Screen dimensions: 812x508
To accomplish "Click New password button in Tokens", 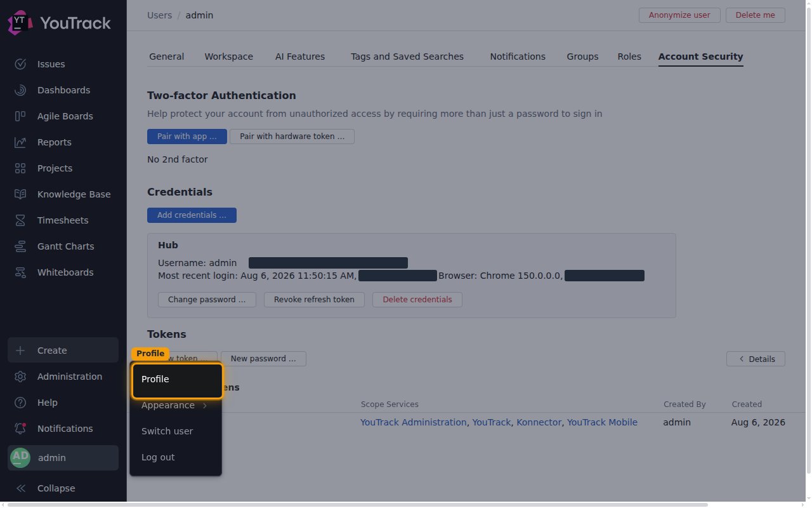I will pos(263,359).
